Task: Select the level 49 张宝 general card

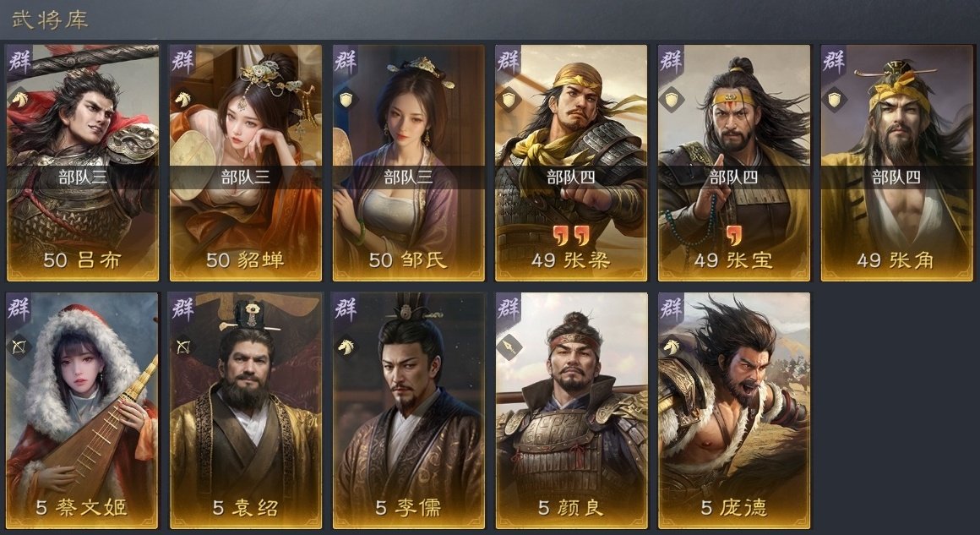Action: pyautogui.click(x=734, y=162)
